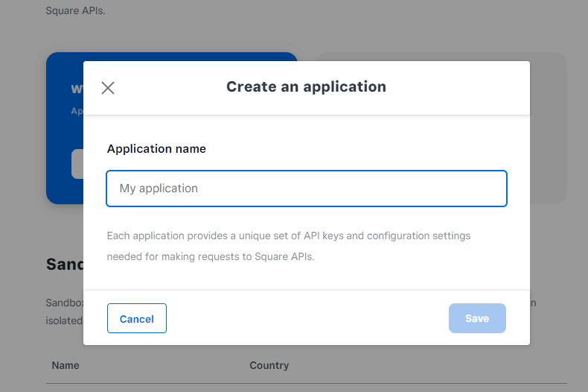Click the Save button
Screen dimensions: 588x392
[x=477, y=318]
